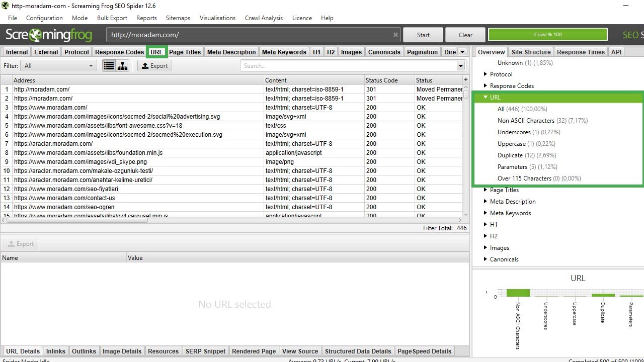
Task: Open the Help menu
Action: [327, 18]
